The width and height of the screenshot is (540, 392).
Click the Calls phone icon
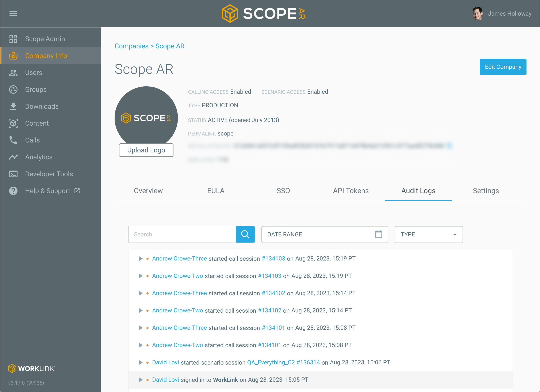tap(13, 140)
